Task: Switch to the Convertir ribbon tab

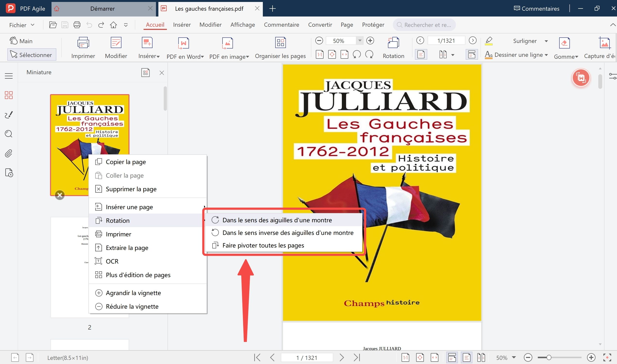Action: coord(320,25)
